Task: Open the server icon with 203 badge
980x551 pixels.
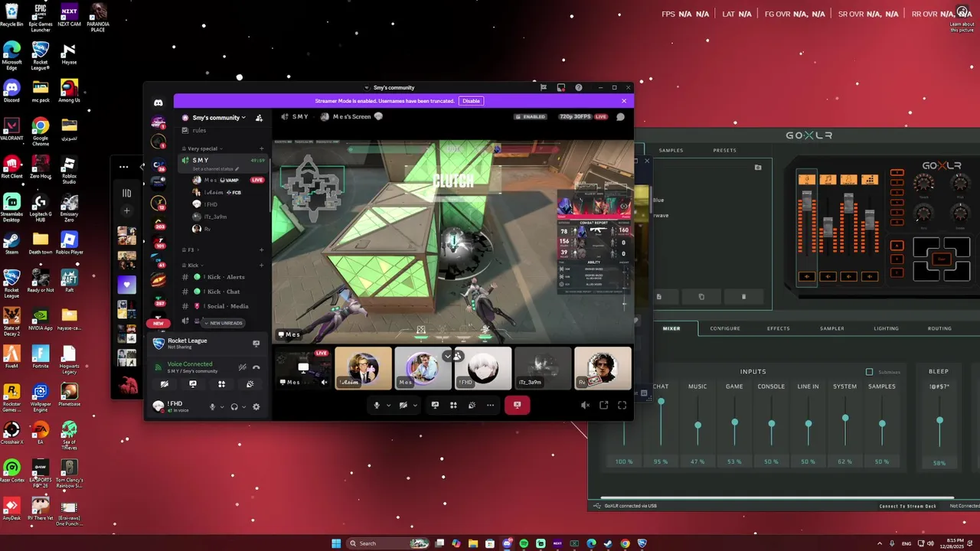Action: tap(158, 223)
